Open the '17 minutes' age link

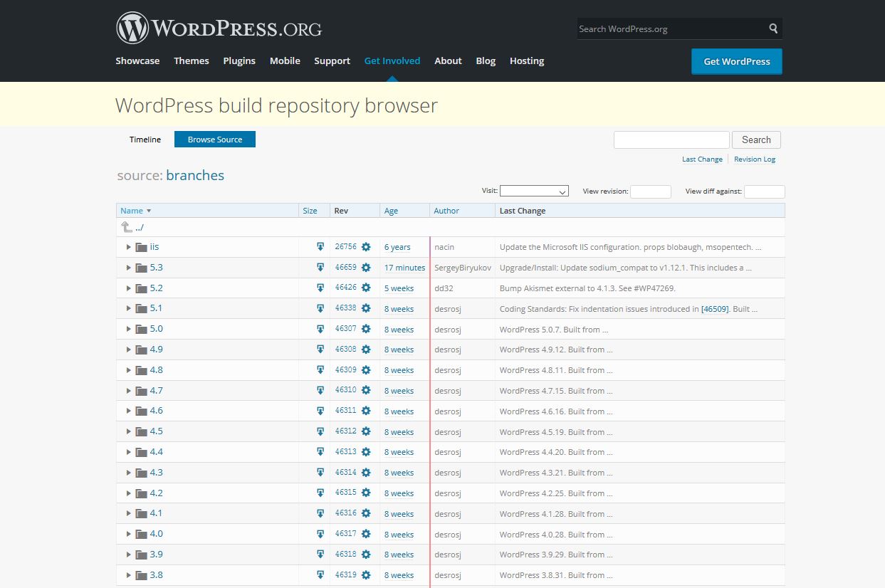(x=404, y=268)
